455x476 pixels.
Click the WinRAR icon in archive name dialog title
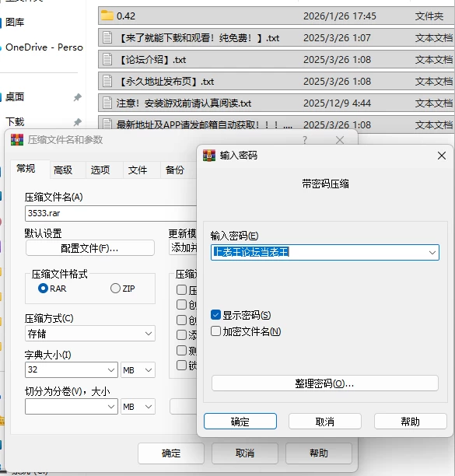tap(17, 140)
